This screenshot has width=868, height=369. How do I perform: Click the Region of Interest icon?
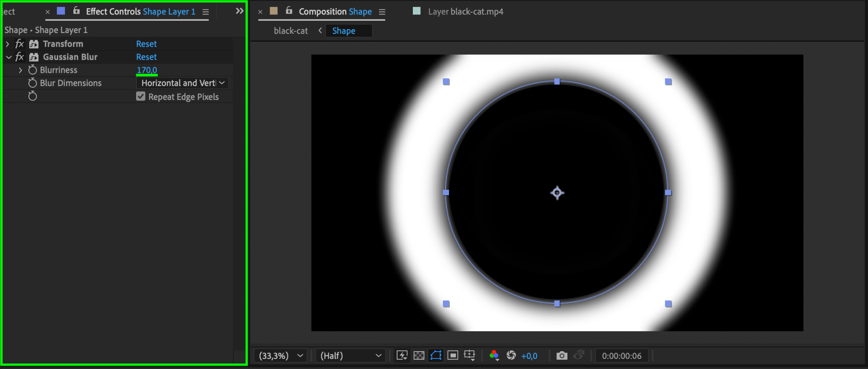point(453,355)
